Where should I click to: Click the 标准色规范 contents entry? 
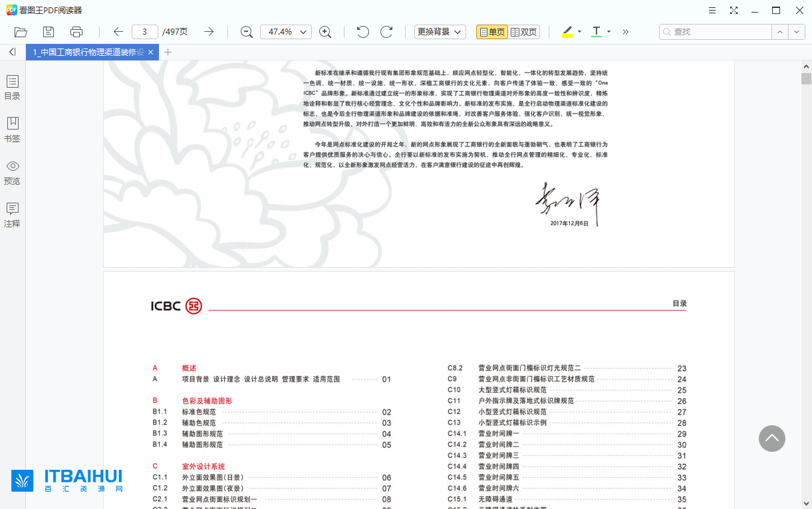pos(199,412)
